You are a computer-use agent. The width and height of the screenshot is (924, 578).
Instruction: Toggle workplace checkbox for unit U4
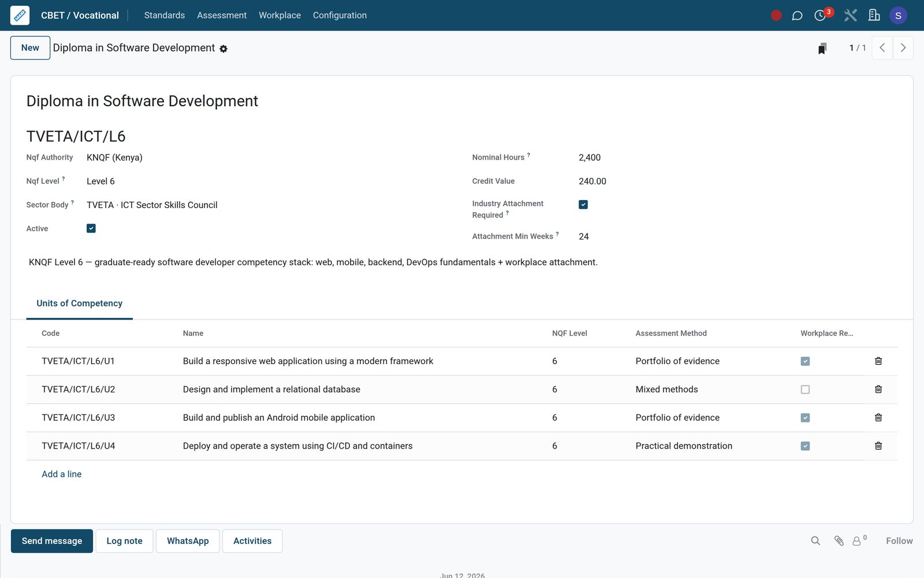coord(805,446)
